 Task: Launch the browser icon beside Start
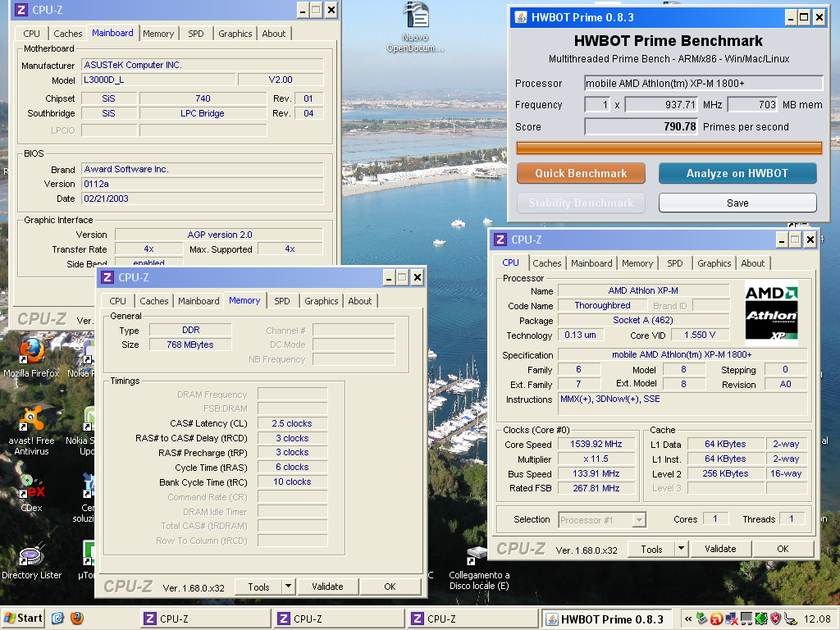point(58,619)
